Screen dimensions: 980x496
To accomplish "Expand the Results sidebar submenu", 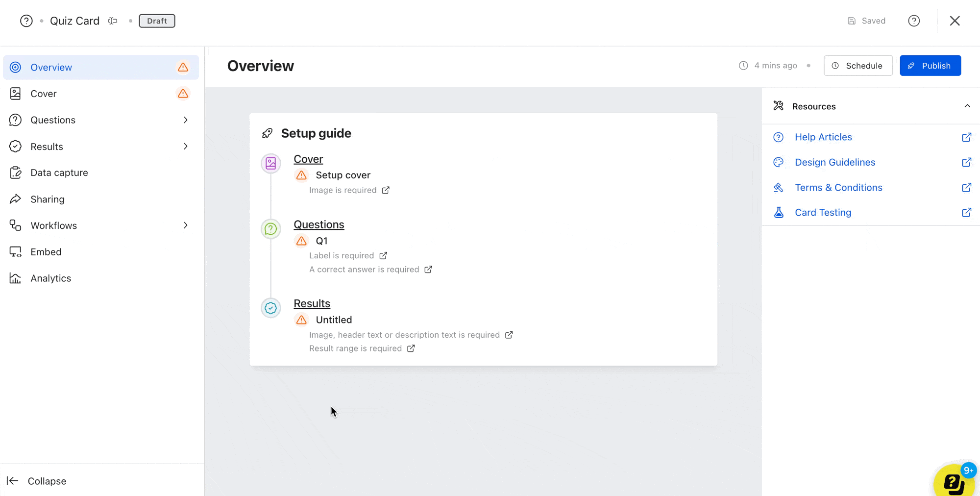I will [x=185, y=147].
